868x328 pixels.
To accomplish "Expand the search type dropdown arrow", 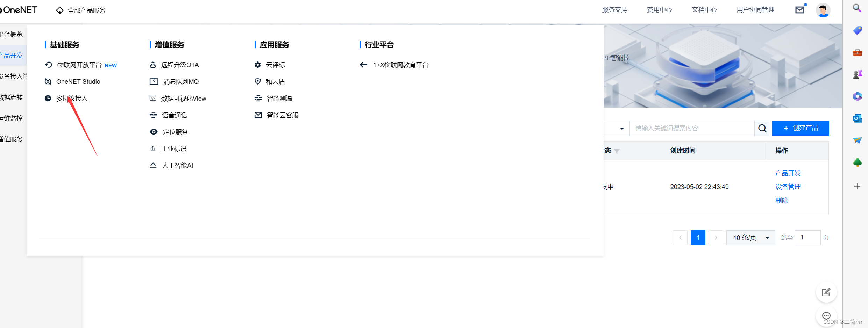I will point(622,129).
